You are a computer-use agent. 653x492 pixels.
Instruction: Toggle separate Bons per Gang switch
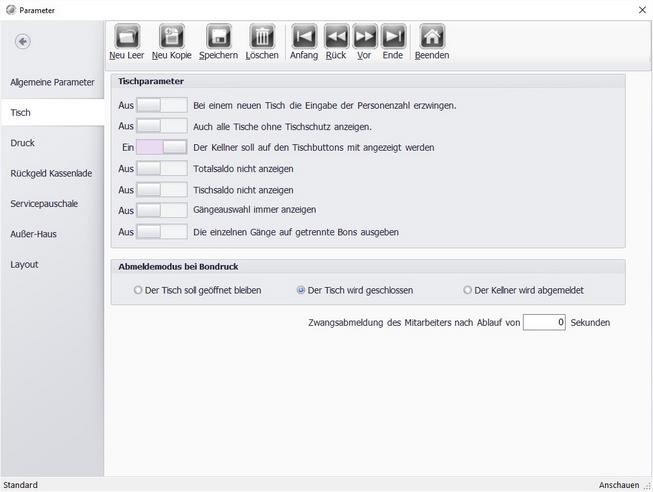click(162, 232)
